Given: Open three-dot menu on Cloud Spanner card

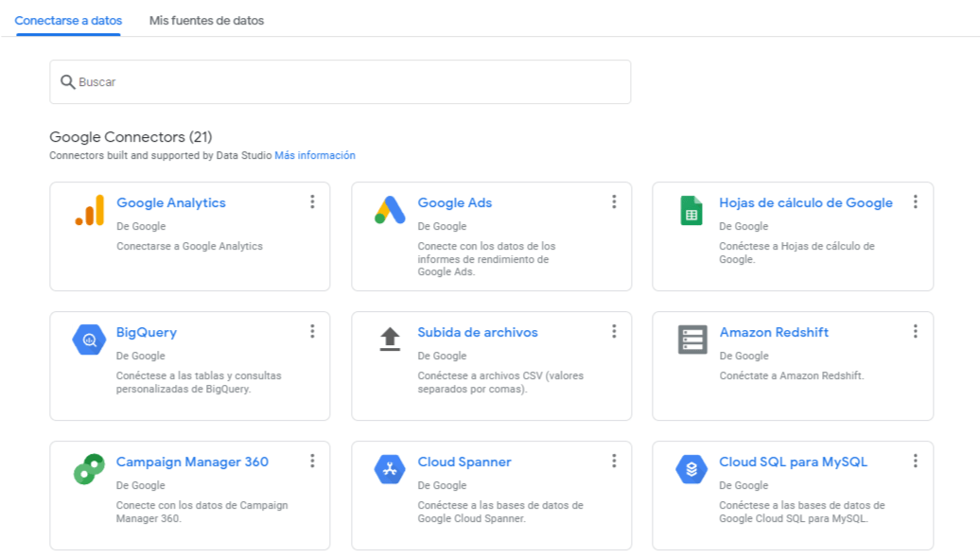Looking at the screenshot, I should [x=614, y=461].
